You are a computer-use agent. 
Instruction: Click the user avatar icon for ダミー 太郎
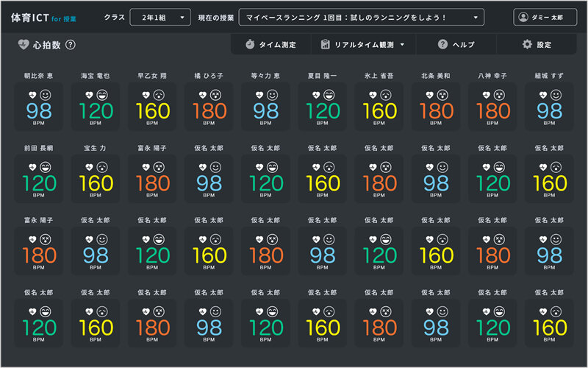523,17
